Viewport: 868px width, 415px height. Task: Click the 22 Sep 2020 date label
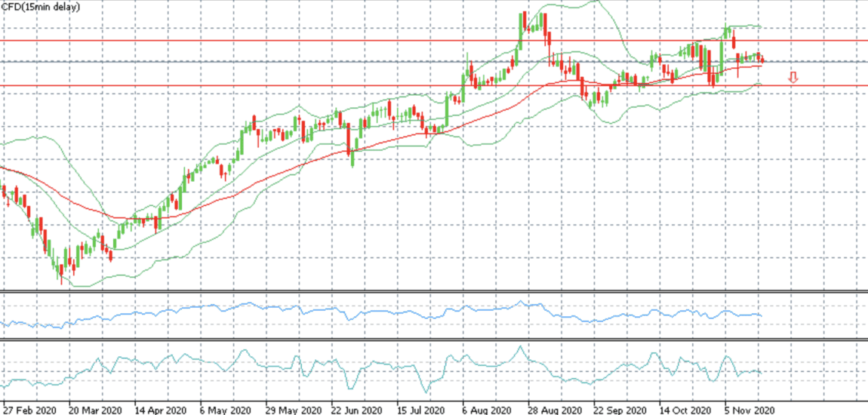point(620,410)
